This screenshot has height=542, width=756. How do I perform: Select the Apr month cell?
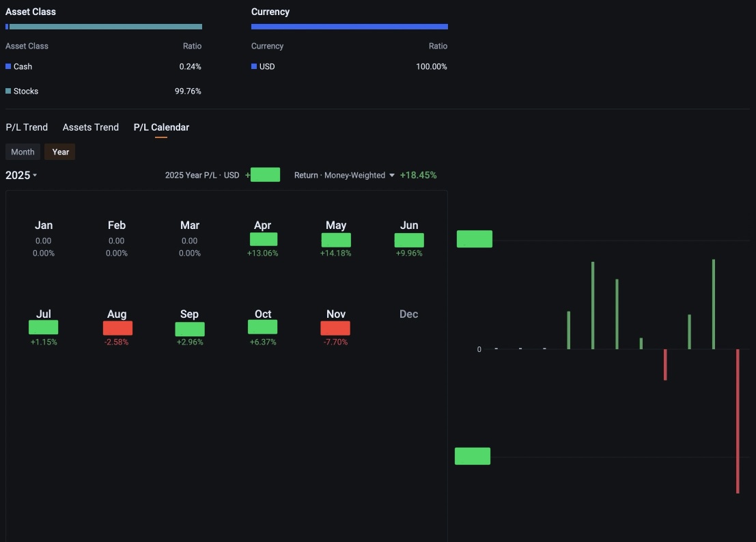coord(263,239)
